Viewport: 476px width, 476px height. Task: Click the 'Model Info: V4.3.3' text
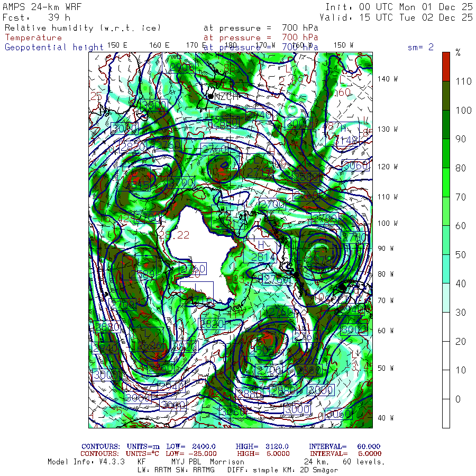click(x=86, y=462)
